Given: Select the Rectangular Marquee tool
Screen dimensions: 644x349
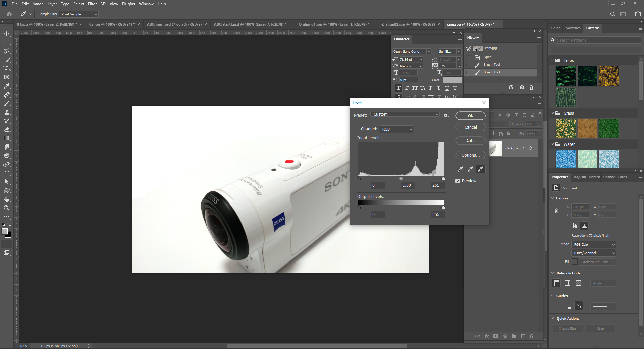Looking at the screenshot, I should pos(7,43).
